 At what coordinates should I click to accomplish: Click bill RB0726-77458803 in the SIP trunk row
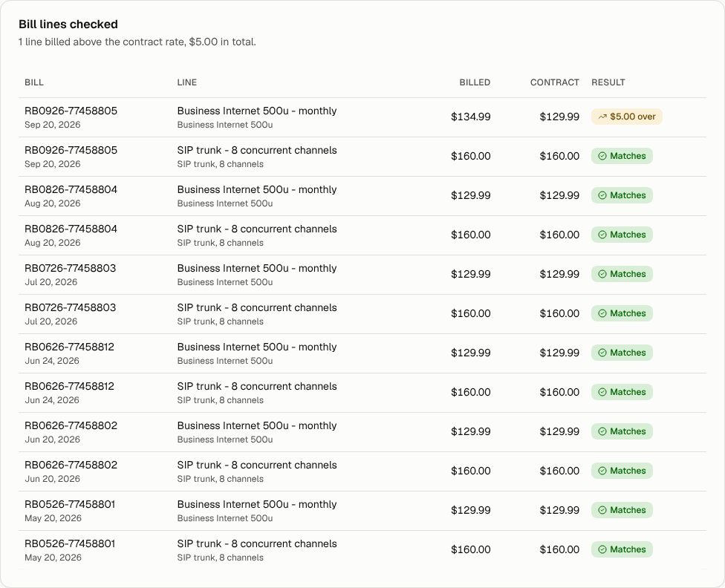[x=71, y=307]
